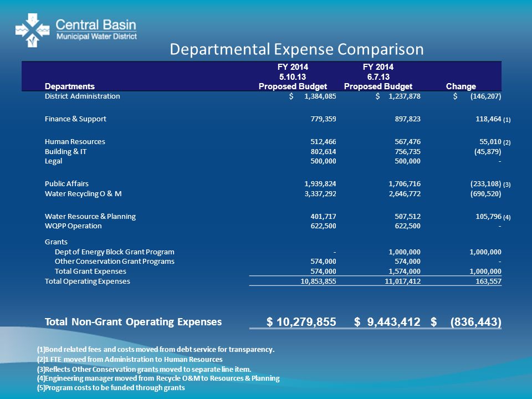Select the total 10,853,855

318,281
